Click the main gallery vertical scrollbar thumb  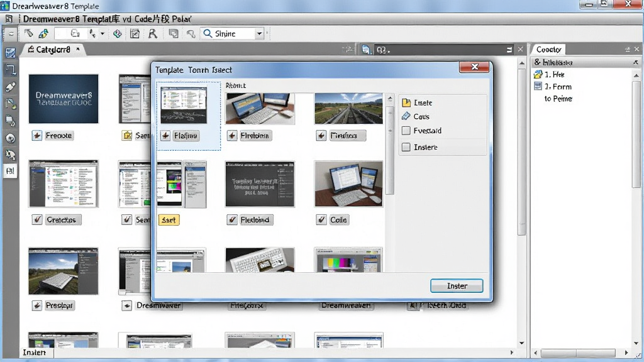(x=521, y=152)
